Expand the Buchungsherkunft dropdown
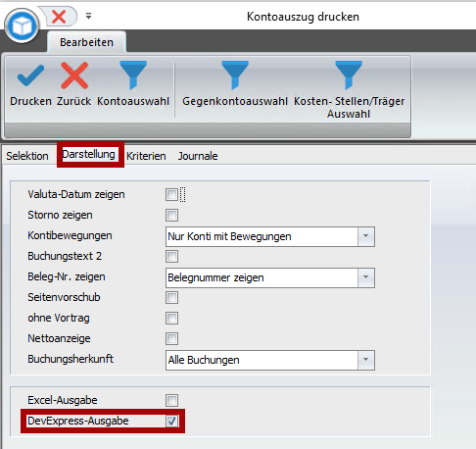The image size is (476, 449). [366, 360]
